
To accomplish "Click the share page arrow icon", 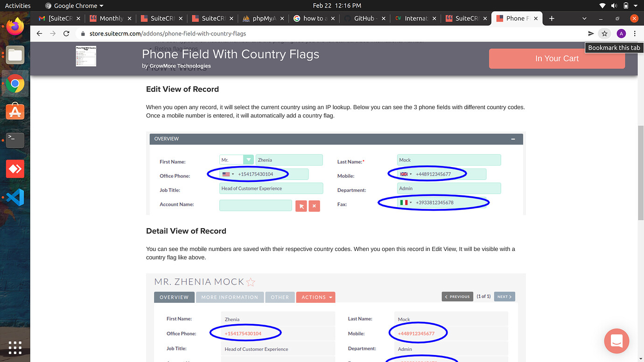I will (591, 34).
